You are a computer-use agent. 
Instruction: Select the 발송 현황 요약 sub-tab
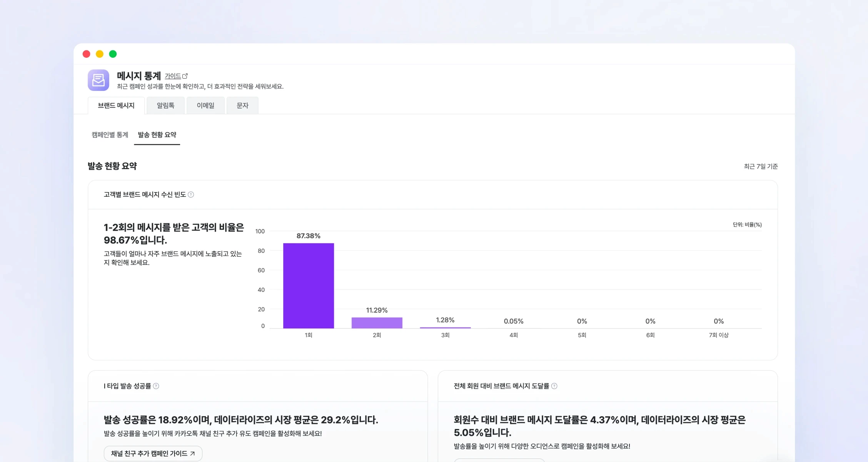pos(157,135)
